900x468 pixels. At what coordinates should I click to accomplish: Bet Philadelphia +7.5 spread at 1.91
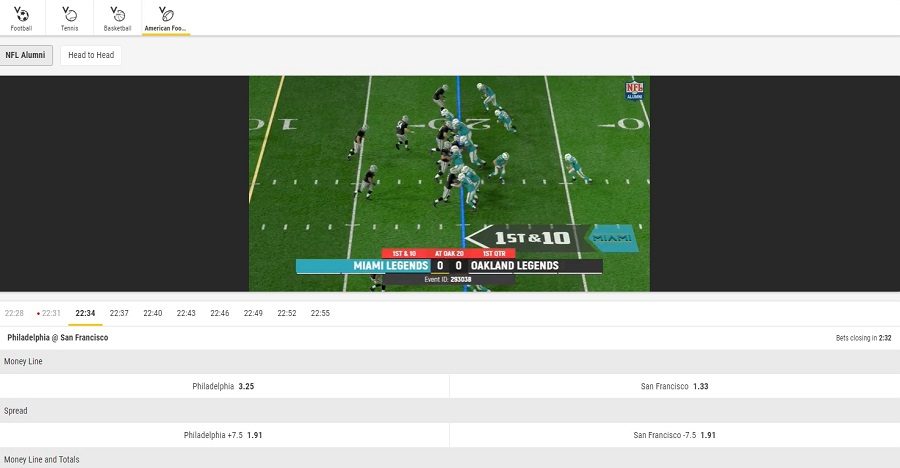[224, 435]
